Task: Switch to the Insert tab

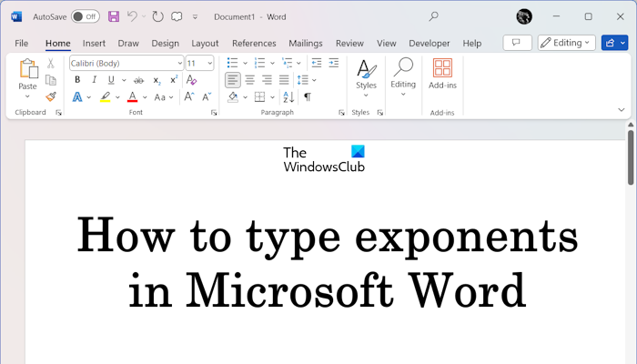Action: point(94,43)
